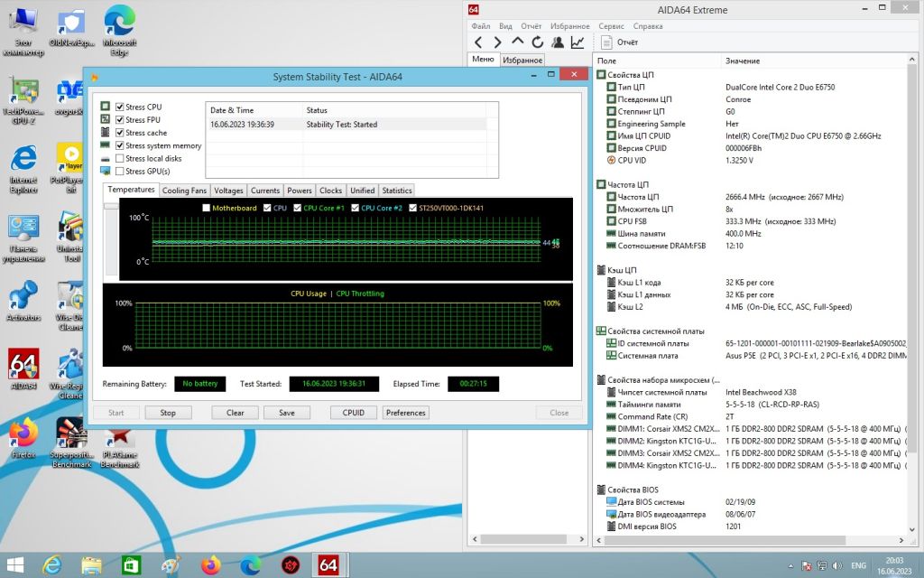Select the Internet Explorer desktop icon
This screenshot has height=578, width=924.
coord(23,169)
